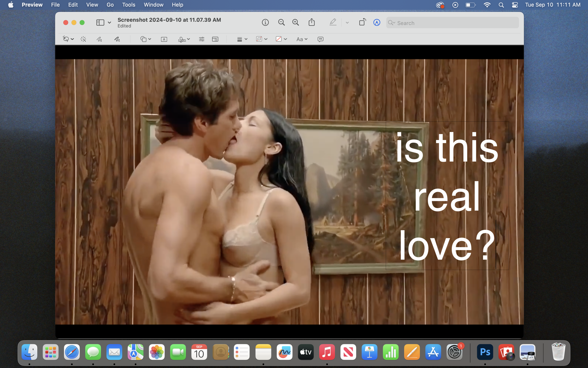The width and height of the screenshot is (588, 368).
Task: Select the Draw tool
Action: (x=117, y=39)
